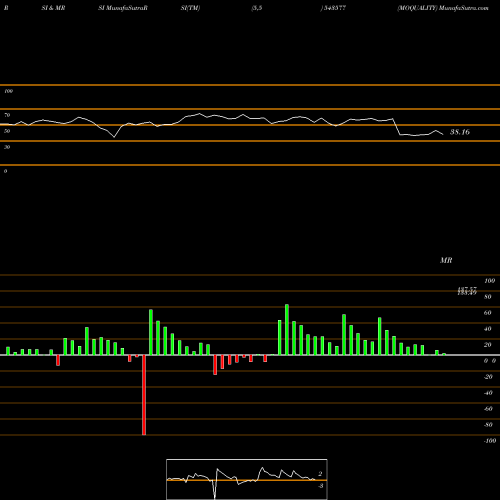Click the MR axis label -80
Image resolution: width=500 pixels, height=500 pixels.
pyautogui.click(x=488, y=425)
